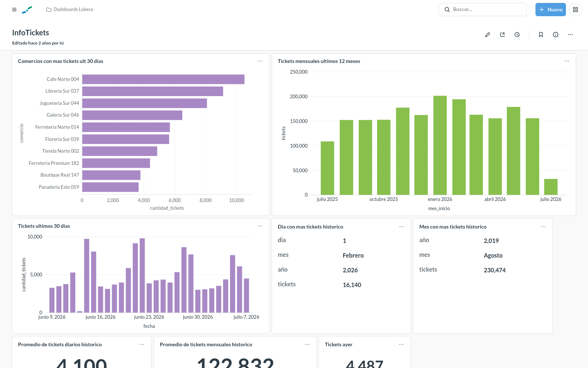Open menu for Tickets mensuales ultimos 12 meses card

pos(567,61)
